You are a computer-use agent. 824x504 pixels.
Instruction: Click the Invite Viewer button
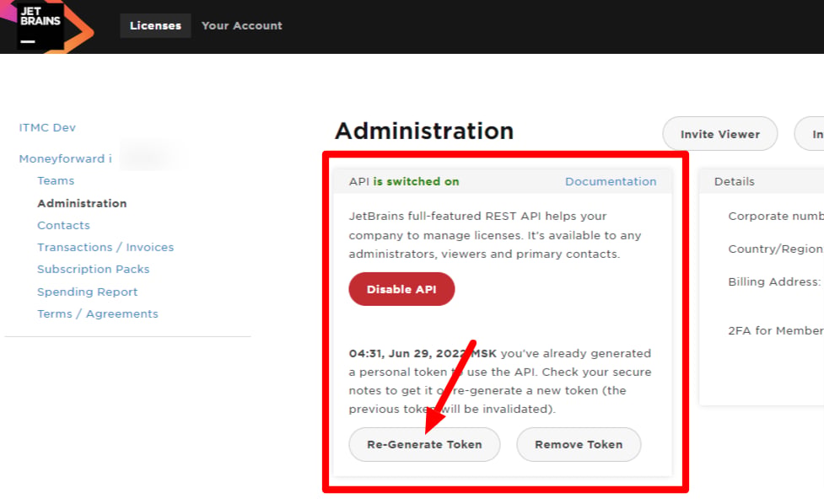720,134
